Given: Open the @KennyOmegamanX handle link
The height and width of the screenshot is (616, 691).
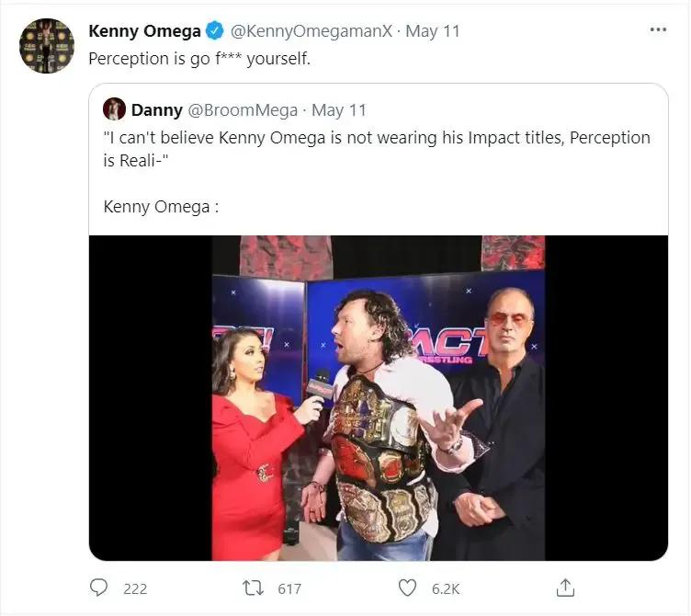Looking at the screenshot, I should pyautogui.click(x=311, y=31).
